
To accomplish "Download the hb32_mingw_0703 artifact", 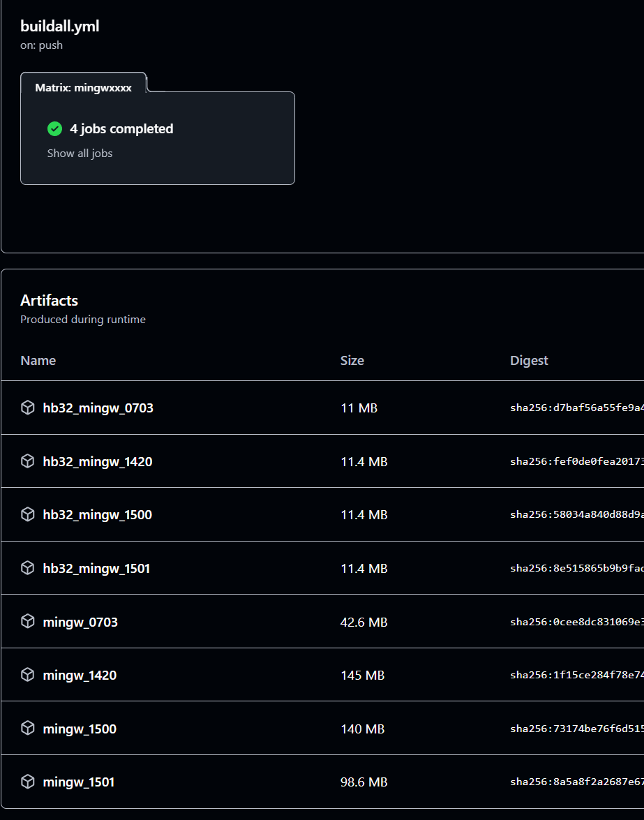I will [x=98, y=408].
